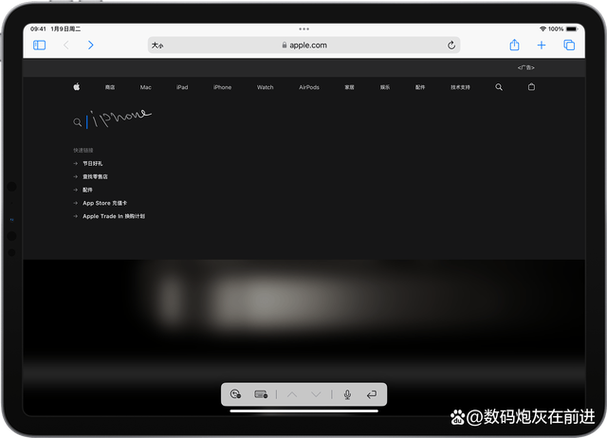Screen dimensions: 607x438
Task: Start dictation with microphone icon
Action: pos(347,394)
